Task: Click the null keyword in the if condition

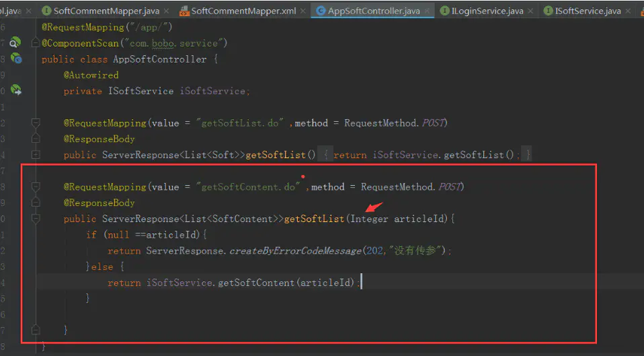Action: pyautogui.click(x=118, y=235)
